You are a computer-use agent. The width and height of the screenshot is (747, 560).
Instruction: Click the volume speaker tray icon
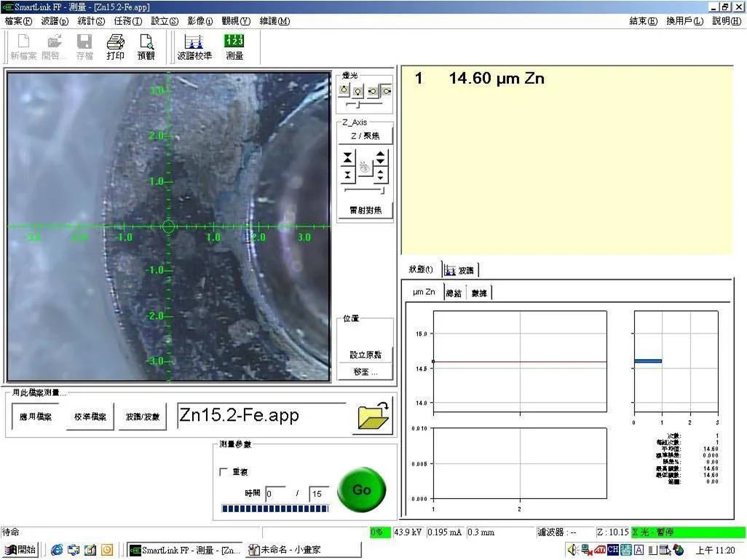pyautogui.click(x=572, y=550)
